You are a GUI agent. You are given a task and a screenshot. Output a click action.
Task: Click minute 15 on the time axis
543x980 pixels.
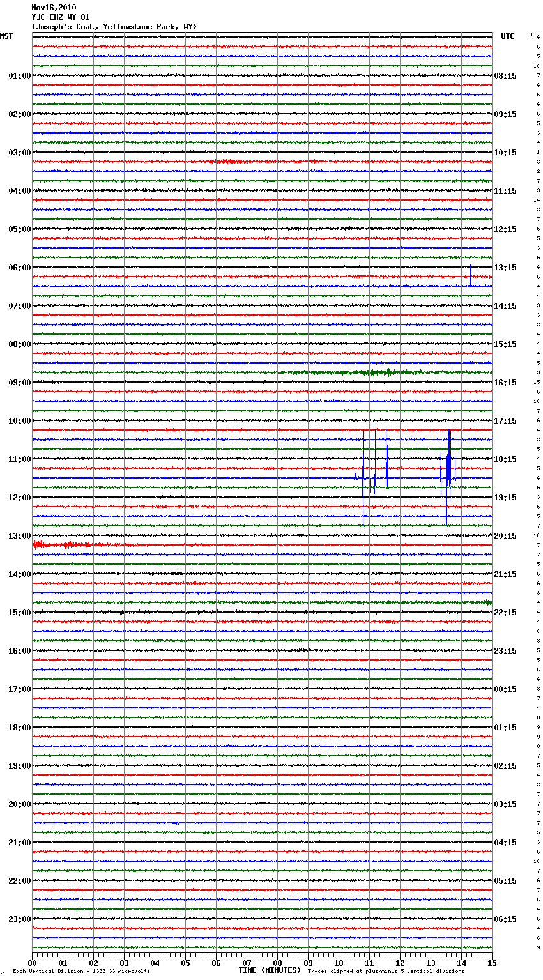(x=492, y=963)
